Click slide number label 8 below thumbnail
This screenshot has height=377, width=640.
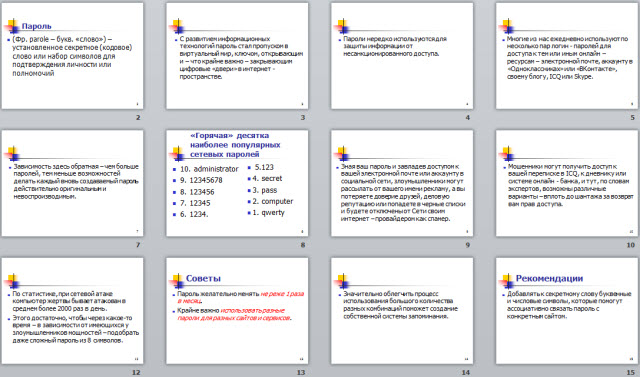point(302,245)
